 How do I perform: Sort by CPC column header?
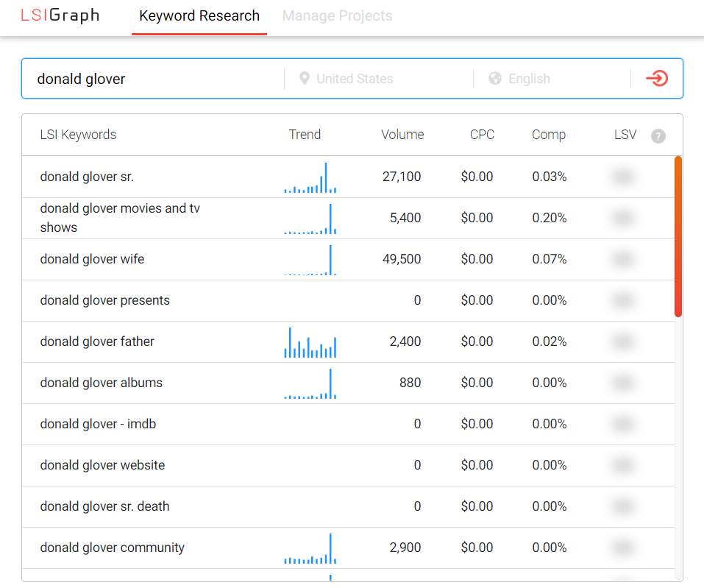(x=482, y=135)
